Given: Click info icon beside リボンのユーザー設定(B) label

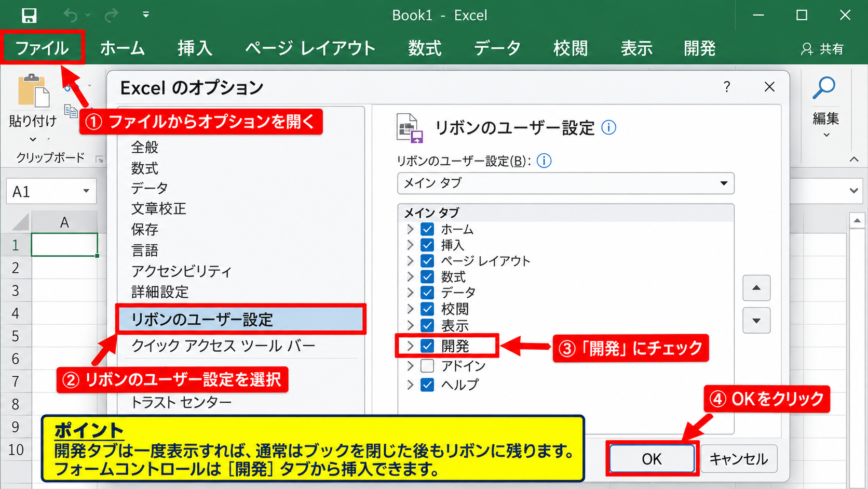Looking at the screenshot, I should coord(544,161).
